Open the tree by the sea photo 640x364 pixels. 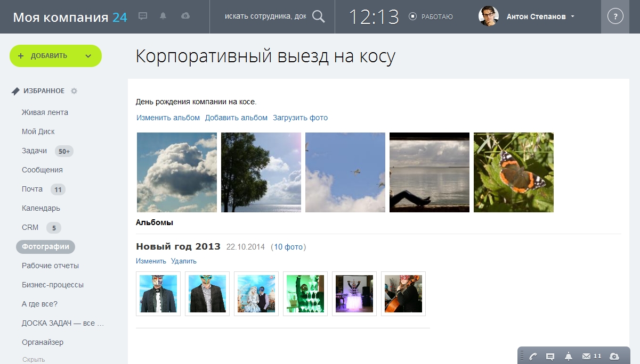[x=261, y=172]
